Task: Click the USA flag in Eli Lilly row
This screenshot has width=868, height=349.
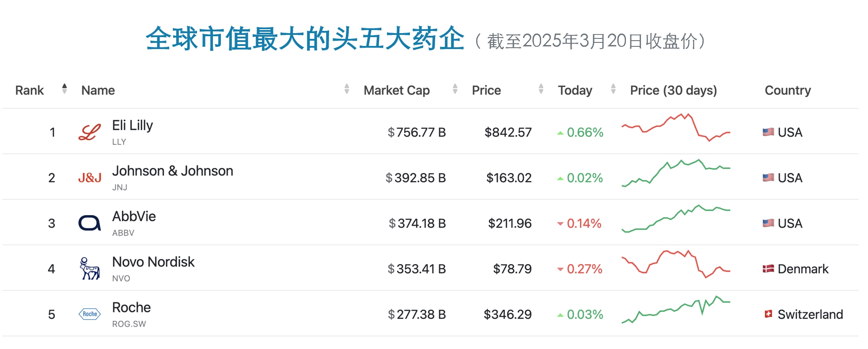Action: point(768,132)
